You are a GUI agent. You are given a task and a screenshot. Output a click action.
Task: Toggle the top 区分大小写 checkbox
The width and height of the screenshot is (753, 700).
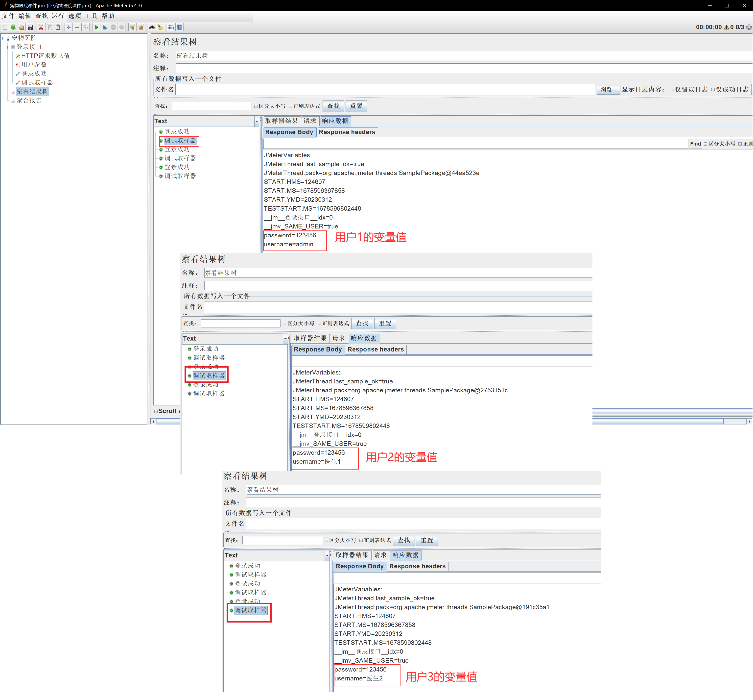(256, 106)
